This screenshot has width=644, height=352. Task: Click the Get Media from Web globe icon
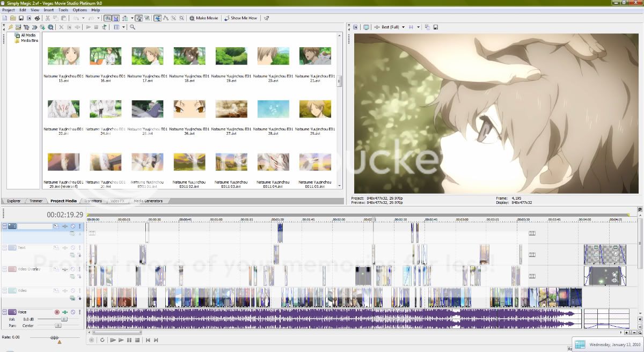coord(50,27)
